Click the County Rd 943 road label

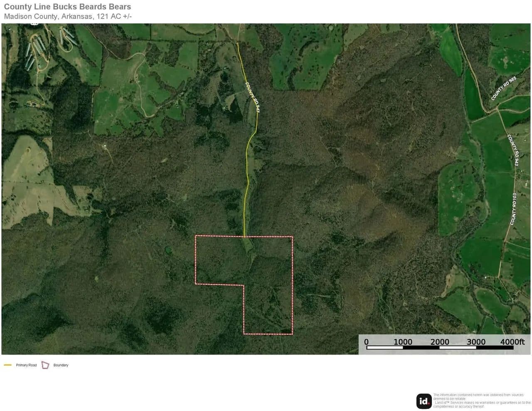pos(513,150)
